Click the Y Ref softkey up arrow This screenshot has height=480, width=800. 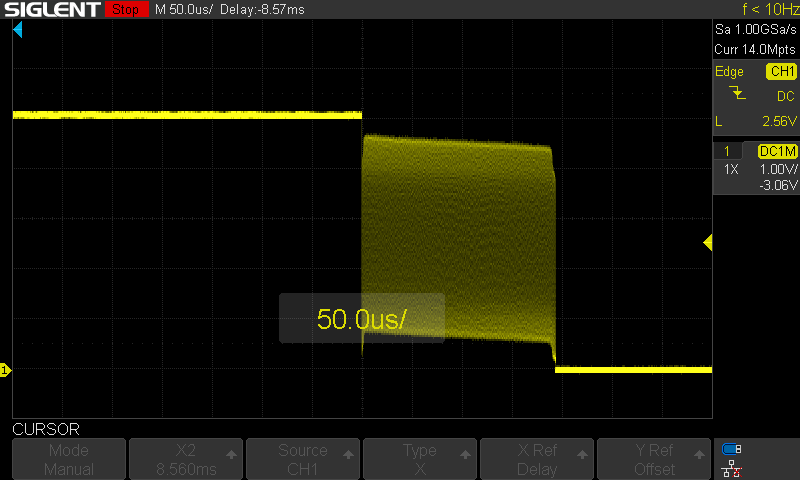(x=699, y=454)
